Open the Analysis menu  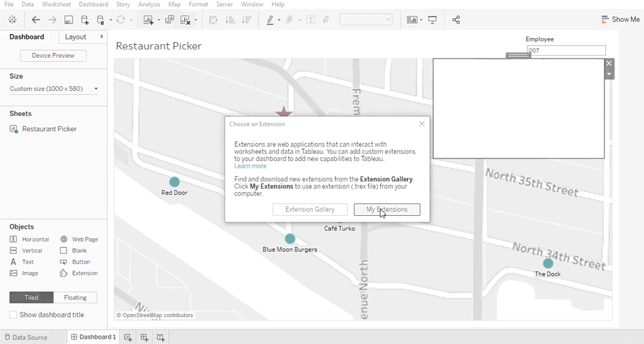click(x=149, y=5)
